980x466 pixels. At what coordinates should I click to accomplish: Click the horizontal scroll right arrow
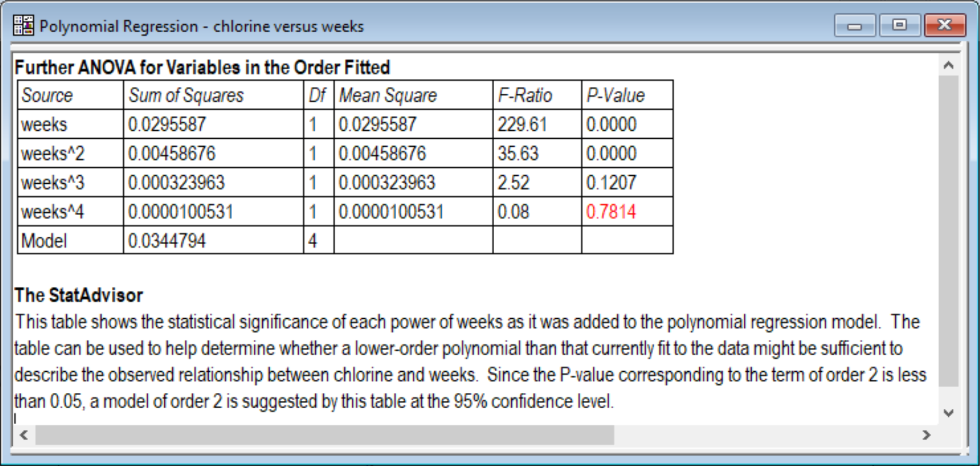point(926,435)
